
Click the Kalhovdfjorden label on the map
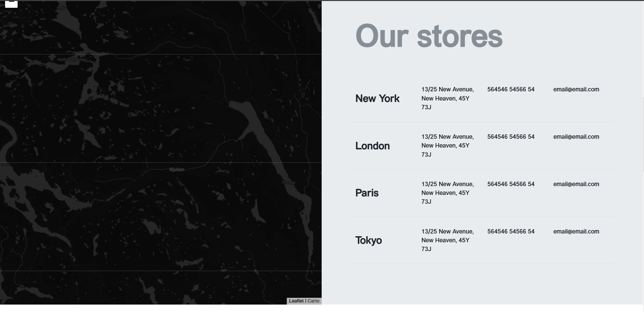[x=72, y=60]
